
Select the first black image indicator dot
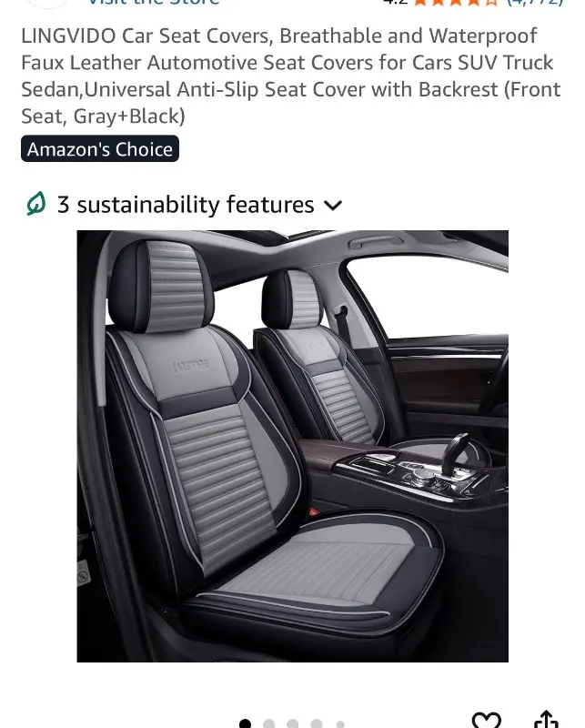(245, 723)
